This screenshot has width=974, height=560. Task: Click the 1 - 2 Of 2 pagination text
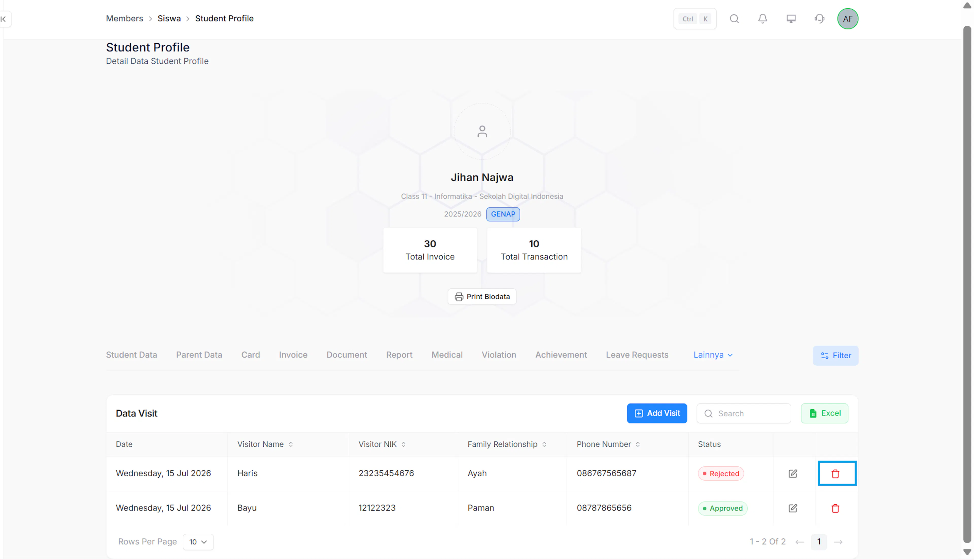768,541
